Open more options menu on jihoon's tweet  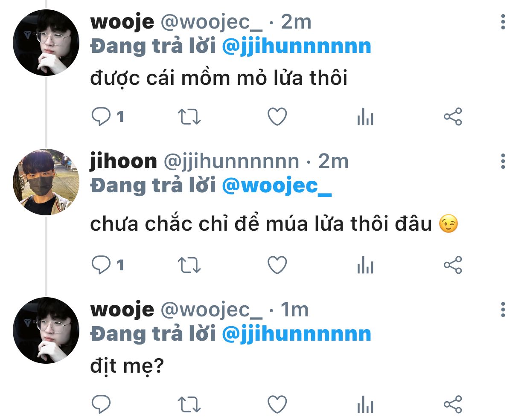click(x=503, y=162)
